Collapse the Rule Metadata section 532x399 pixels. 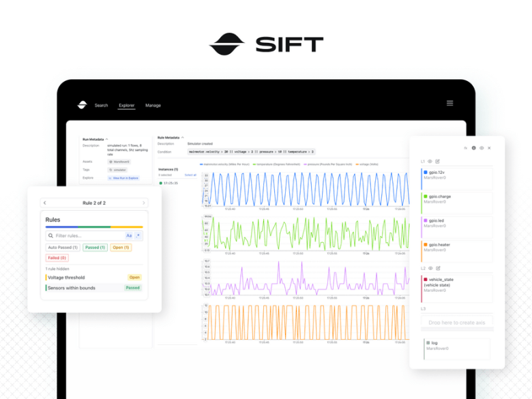[183, 138]
